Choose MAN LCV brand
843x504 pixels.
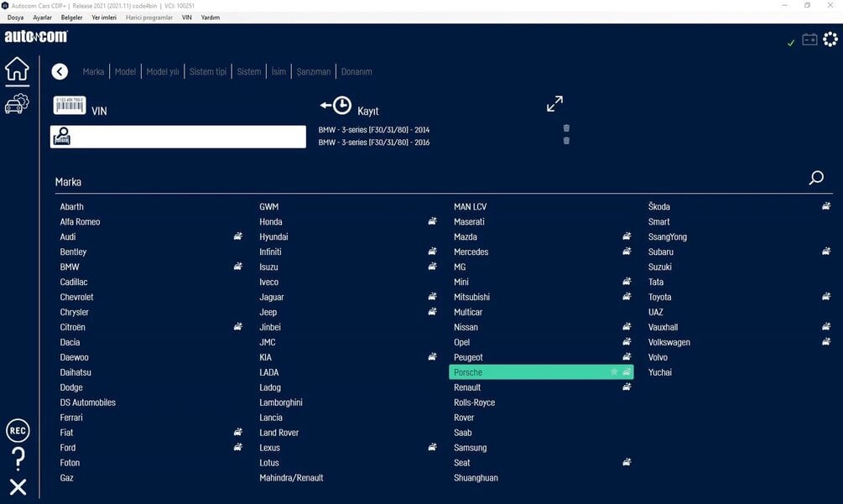tap(470, 206)
